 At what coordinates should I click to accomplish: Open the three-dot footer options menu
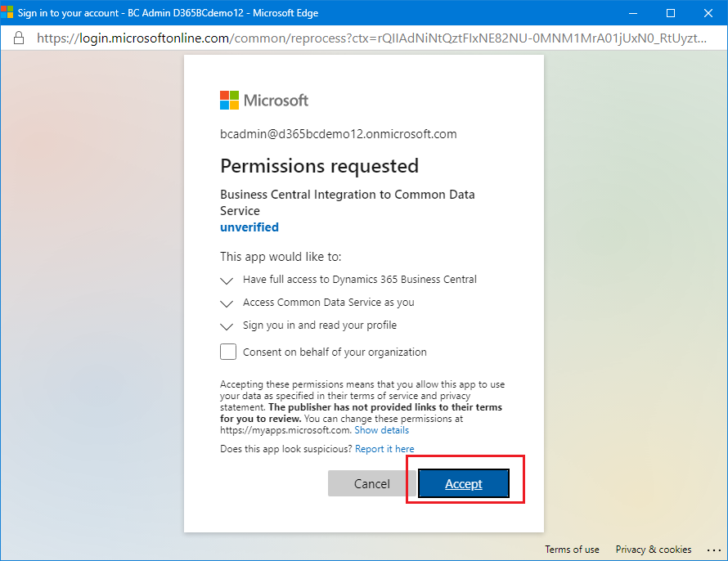713,550
